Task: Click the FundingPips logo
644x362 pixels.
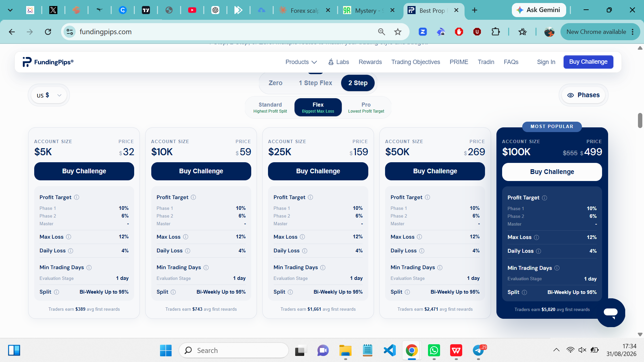Action: pos(48,62)
